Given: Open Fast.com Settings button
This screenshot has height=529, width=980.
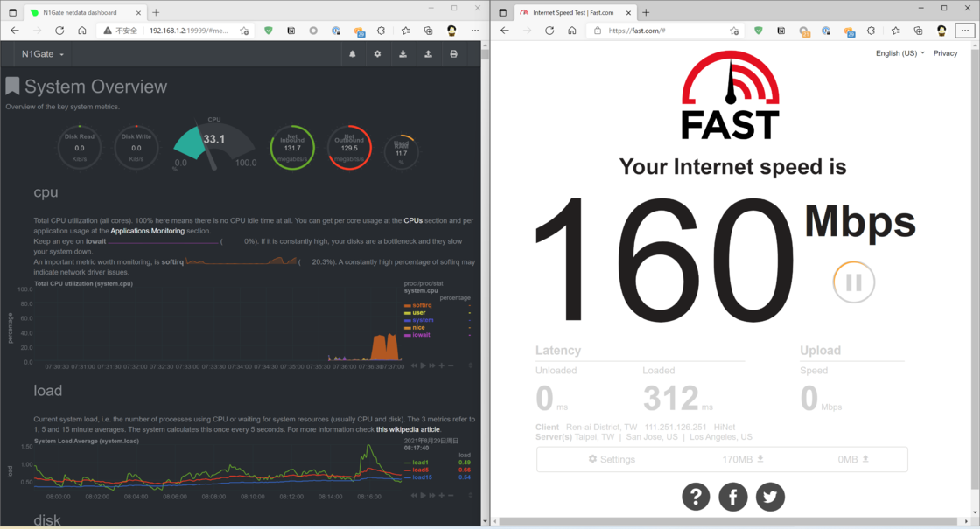Looking at the screenshot, I should pyautogui.click(x=612, y=460).
